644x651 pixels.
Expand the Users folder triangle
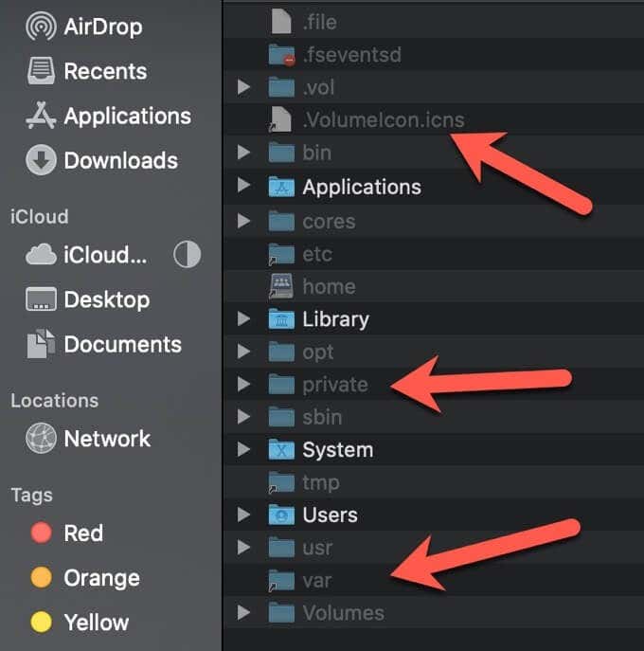point(243,515)
